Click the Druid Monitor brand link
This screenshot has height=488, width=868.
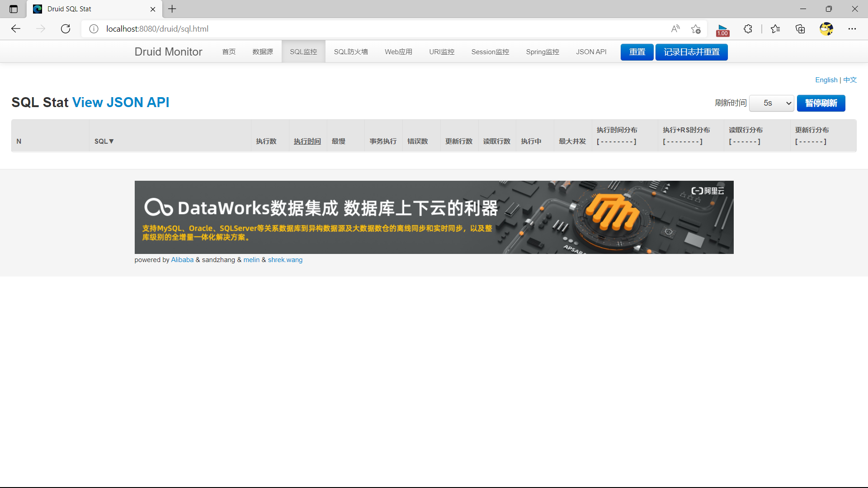tap(168, 52)
